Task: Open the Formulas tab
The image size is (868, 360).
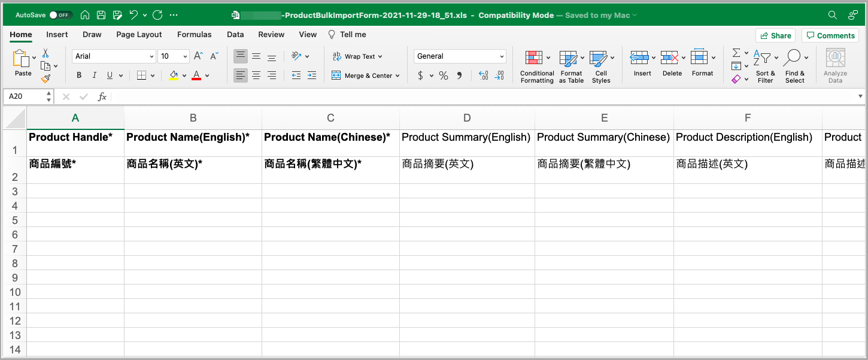Action: tap(195, 35)
